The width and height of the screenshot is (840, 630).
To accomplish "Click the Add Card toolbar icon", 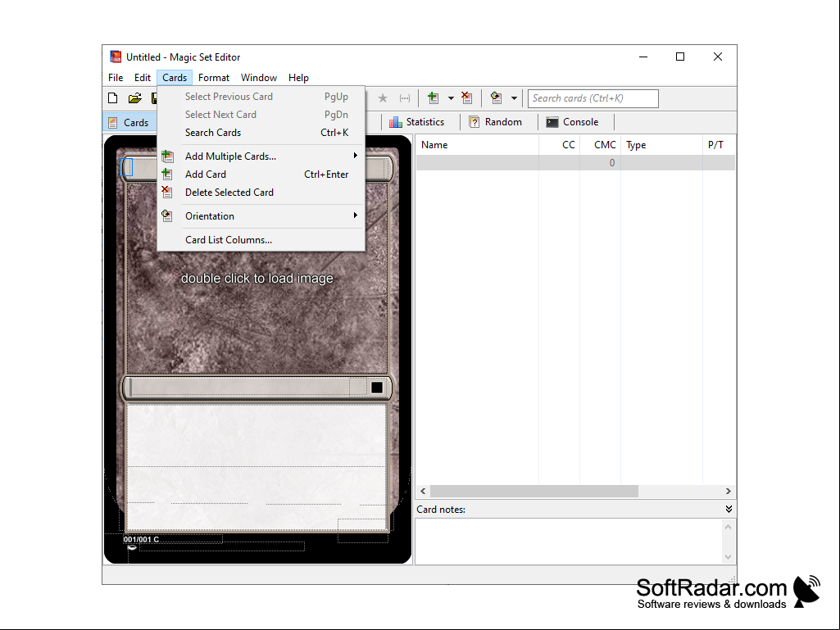I will coord(434,98).
